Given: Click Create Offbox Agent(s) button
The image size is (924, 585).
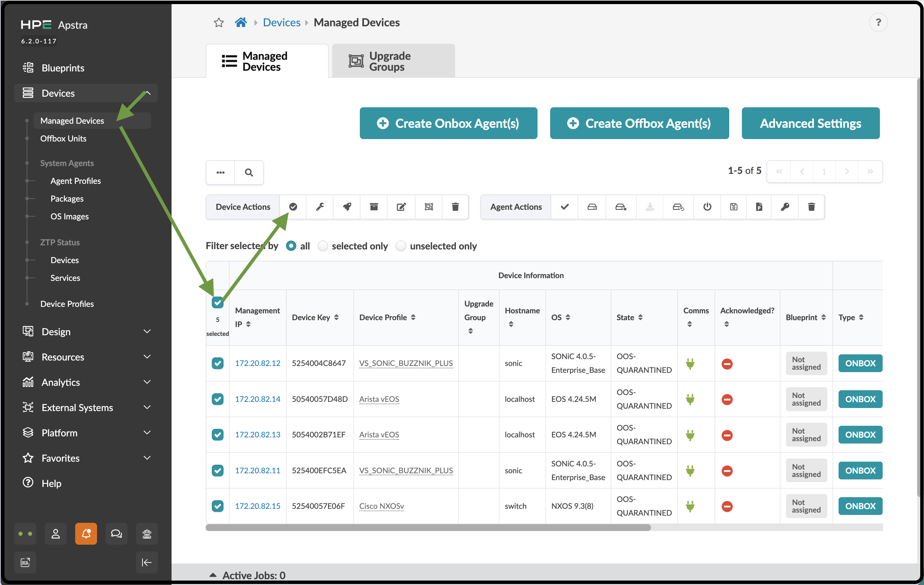Looking at the screenshot, I should pos(639,123).
